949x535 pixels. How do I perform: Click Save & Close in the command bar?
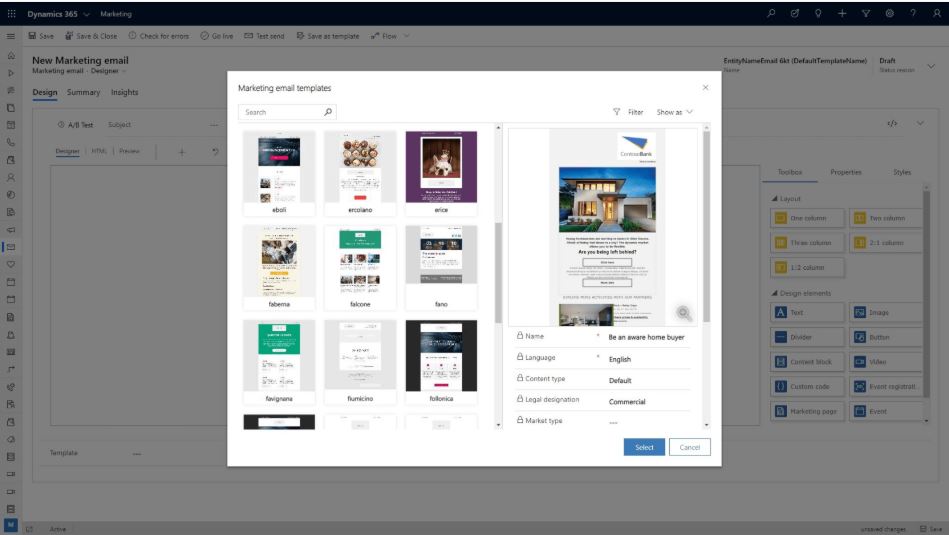[91, 36]
